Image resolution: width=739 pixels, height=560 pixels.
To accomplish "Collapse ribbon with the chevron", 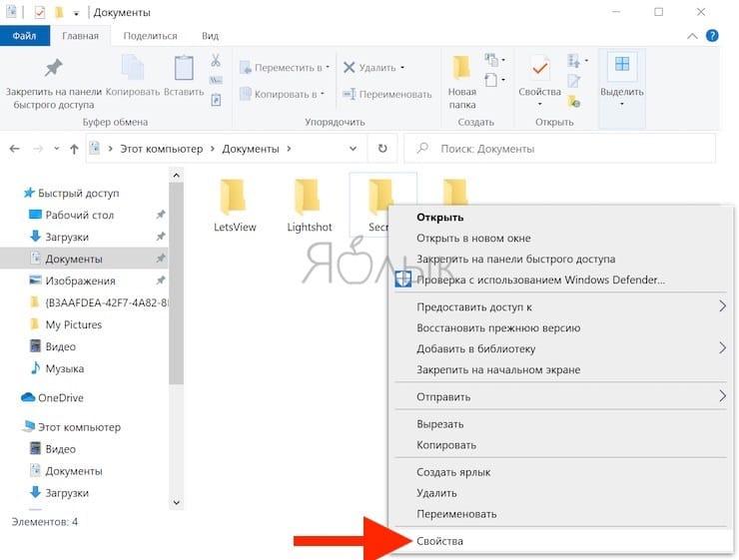I will tap(692, 36).
